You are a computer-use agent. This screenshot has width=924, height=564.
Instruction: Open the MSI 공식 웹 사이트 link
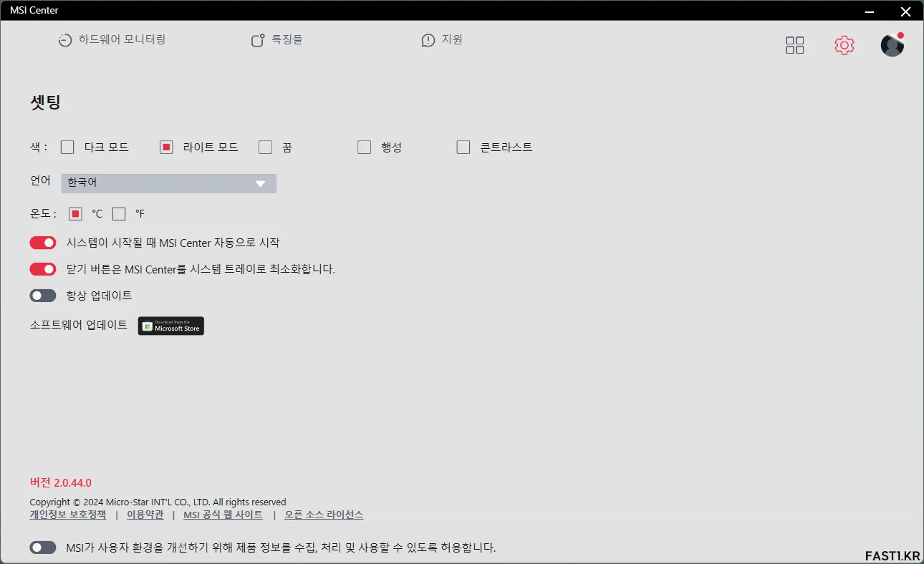[x=223, y=515]
